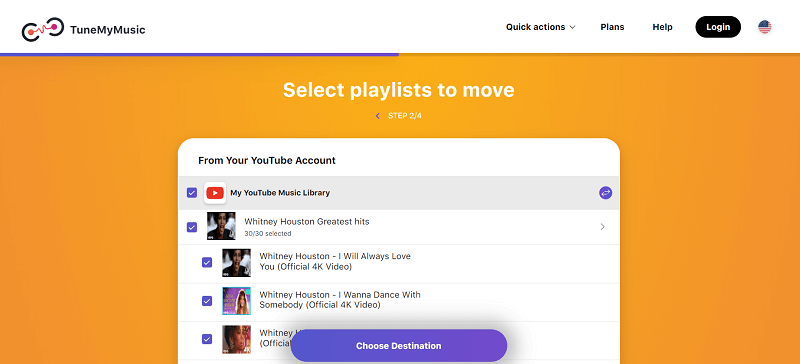Click the "30/30 selected" text

point(268,234)
